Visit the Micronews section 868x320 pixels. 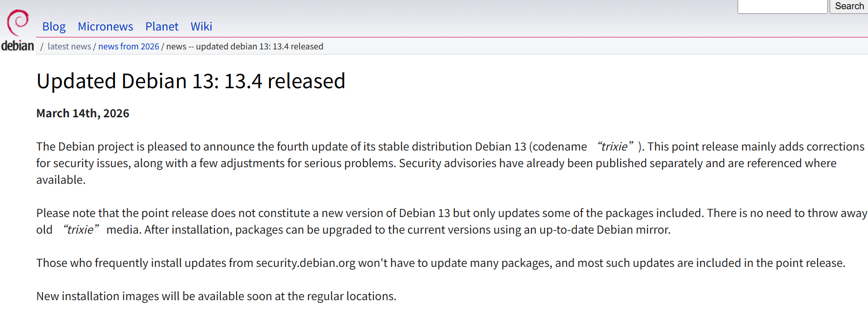coord(105,26)
